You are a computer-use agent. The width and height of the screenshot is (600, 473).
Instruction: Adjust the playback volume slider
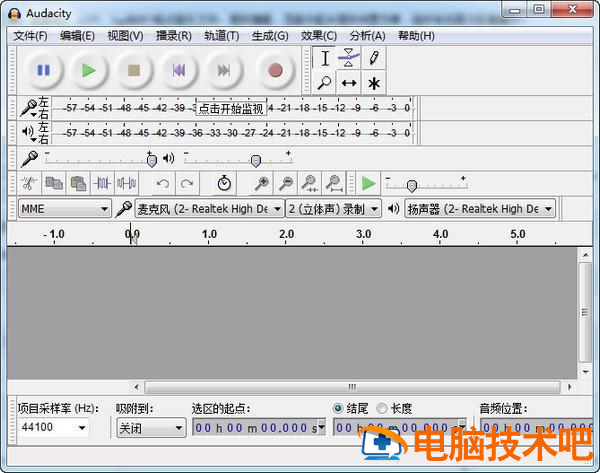point(256,161)
